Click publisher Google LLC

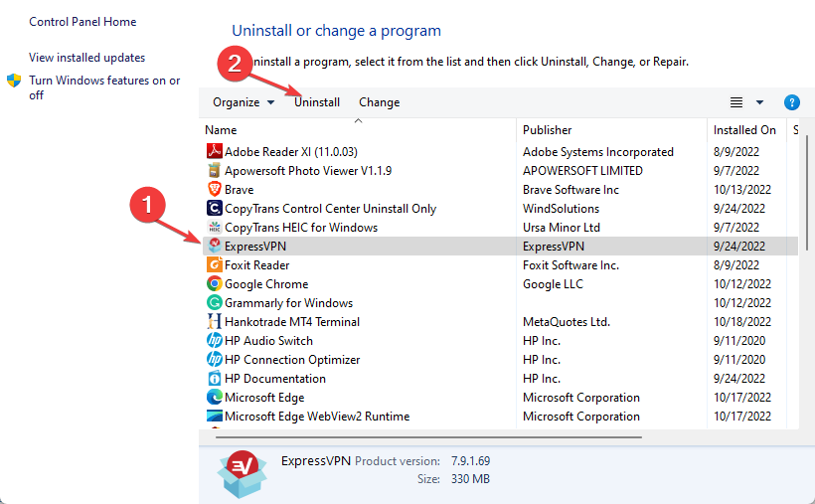(x=553, y=284)
